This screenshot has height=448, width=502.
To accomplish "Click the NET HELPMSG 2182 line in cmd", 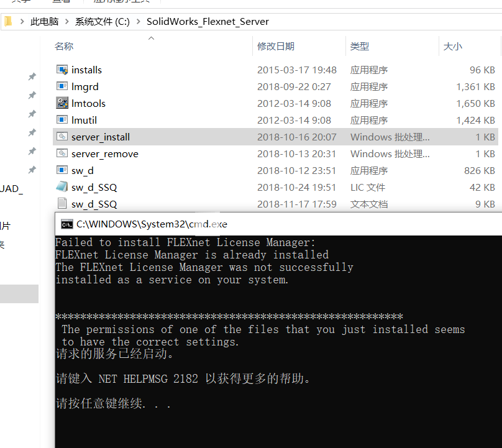I will click(183, 379).
